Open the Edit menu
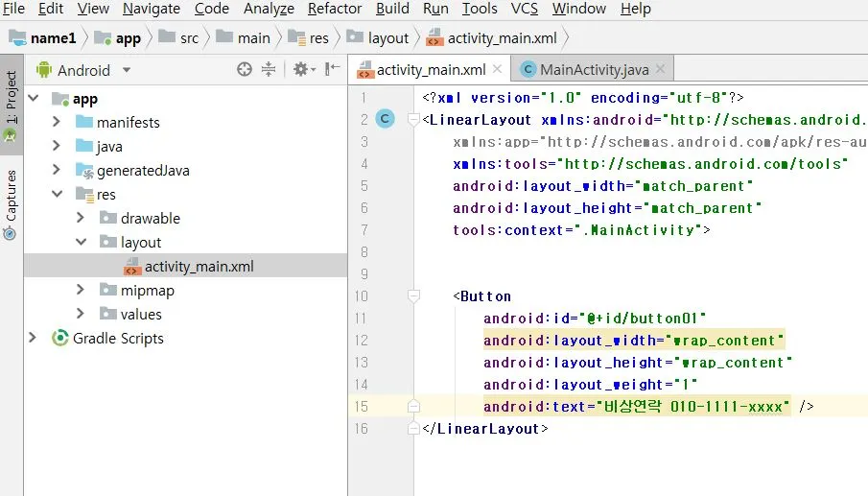The height and width of the screenshot is (496, 868). (x=51, y=9)
